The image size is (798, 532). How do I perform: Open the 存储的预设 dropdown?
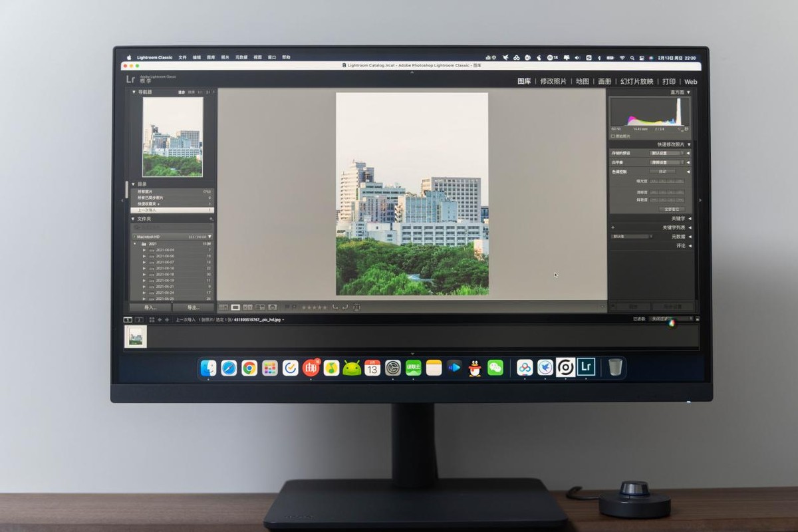click(666, 153)
